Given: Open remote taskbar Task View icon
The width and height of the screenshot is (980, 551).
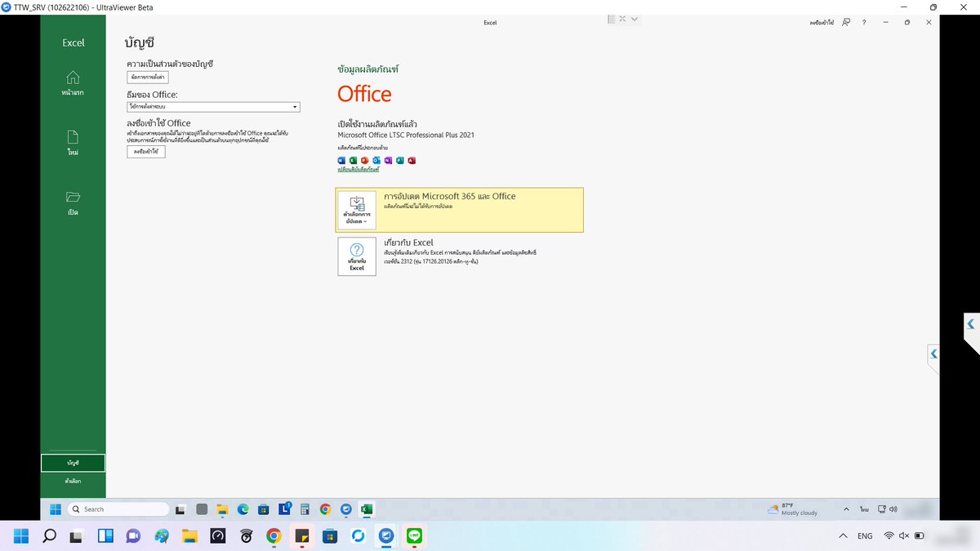Looking at the screenshot, I should coord(180,509).
